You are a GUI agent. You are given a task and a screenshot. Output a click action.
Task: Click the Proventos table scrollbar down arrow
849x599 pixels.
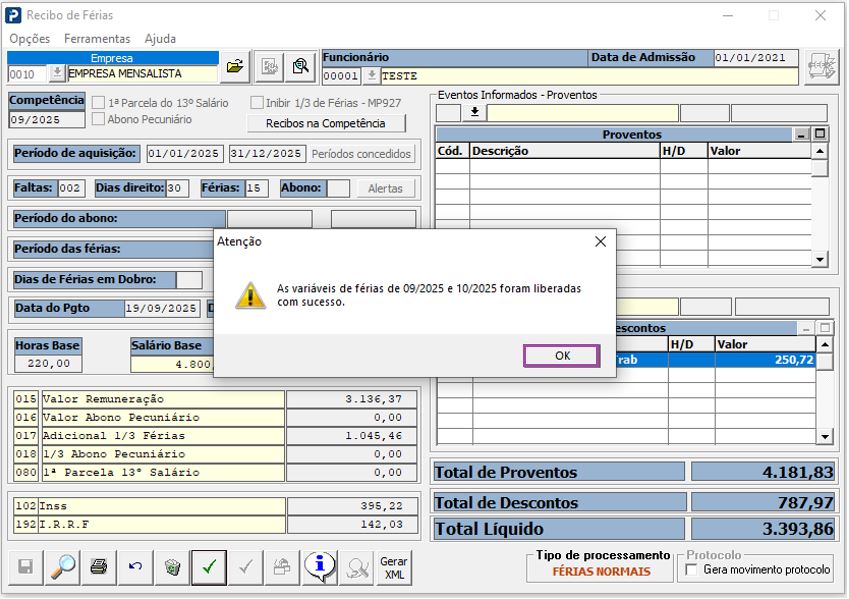(x=820, y=259)
